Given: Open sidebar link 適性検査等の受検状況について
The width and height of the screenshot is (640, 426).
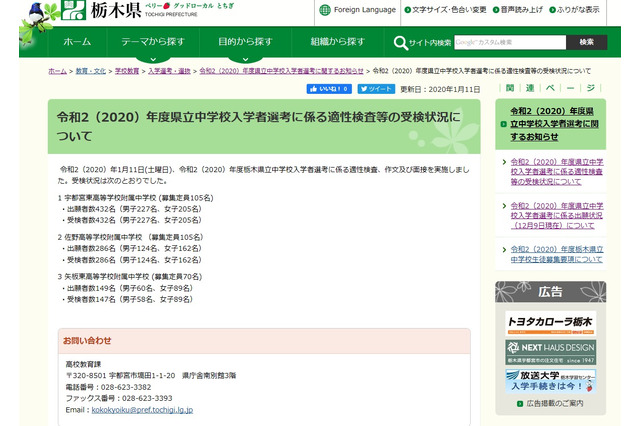Looking at the screenshot, I should 557,172.
